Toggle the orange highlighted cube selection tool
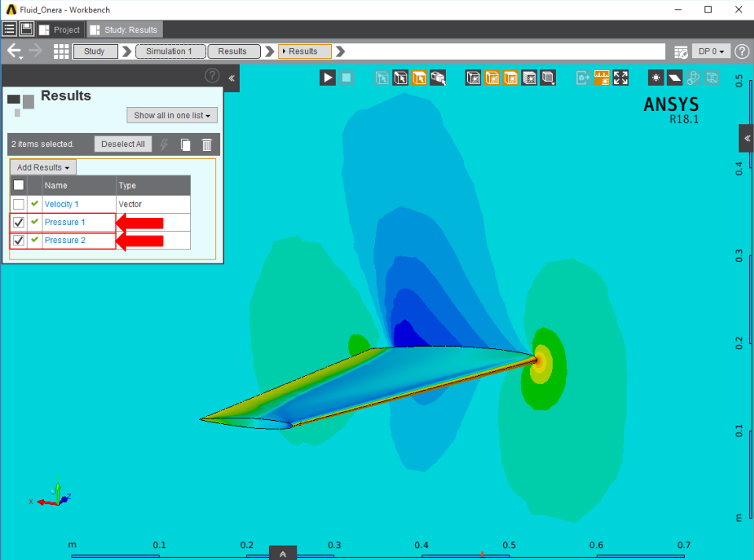This screenshot has width=754, height=560. pos(419,77)
